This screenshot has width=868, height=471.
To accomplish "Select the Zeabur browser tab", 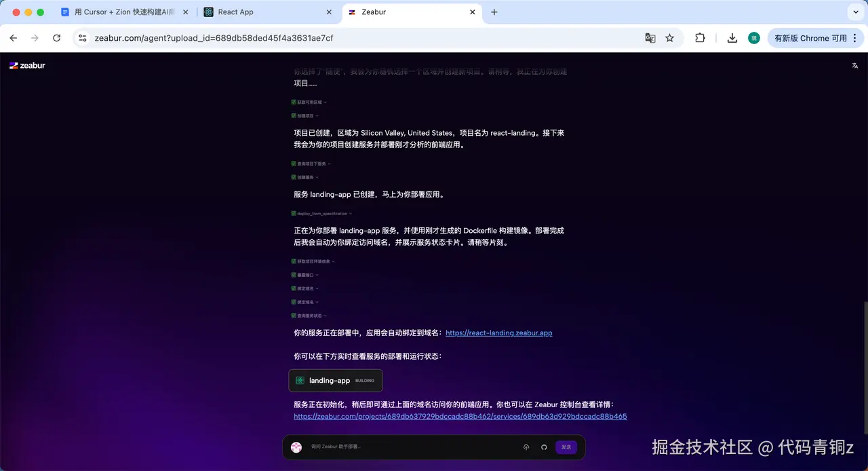I will [x=413, y=12].
